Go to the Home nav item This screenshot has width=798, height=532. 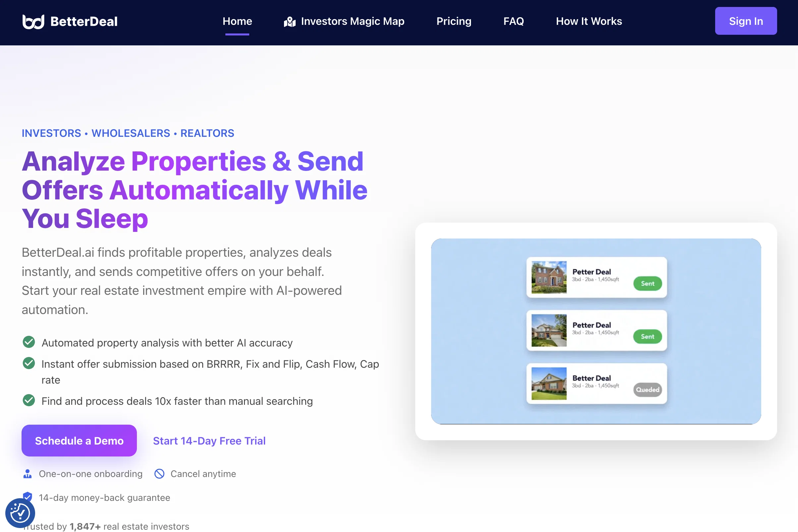237,22
